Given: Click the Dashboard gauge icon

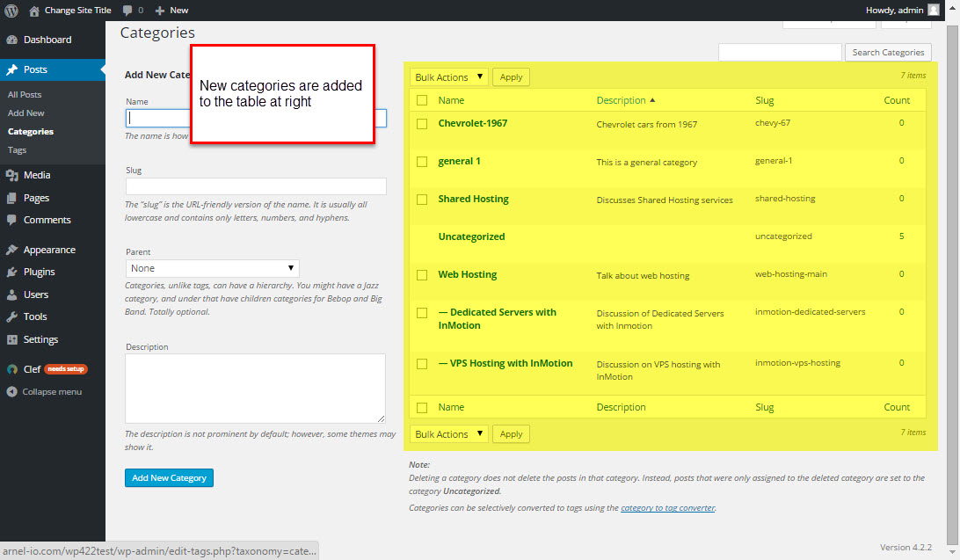Looking at the screenshot, I should pyautogui.click(x=11, y=40).
